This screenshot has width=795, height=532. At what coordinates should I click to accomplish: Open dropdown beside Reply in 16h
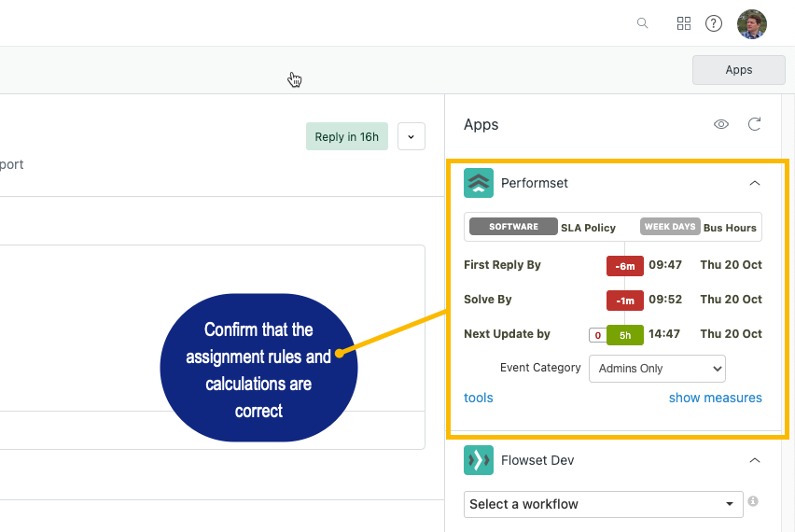click(x=411, y=136)
